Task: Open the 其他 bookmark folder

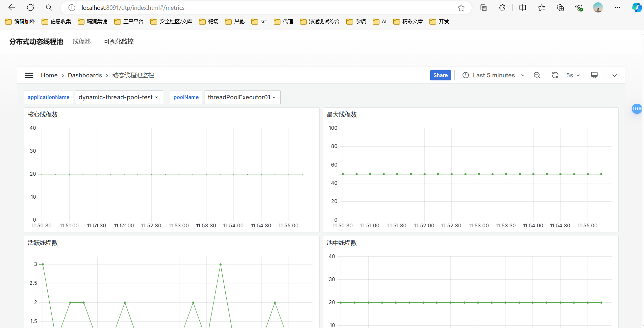Action: coord(235,22)
